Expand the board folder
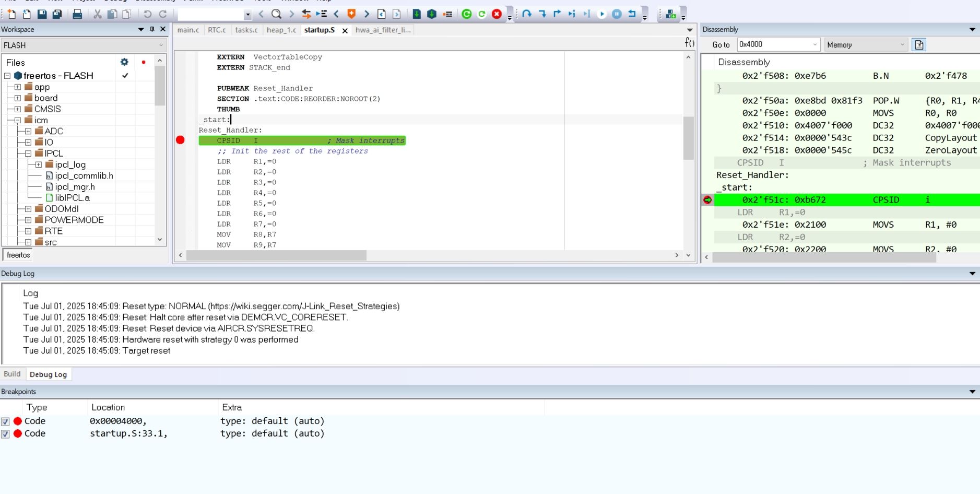980x494 pixels. [18, 98]
